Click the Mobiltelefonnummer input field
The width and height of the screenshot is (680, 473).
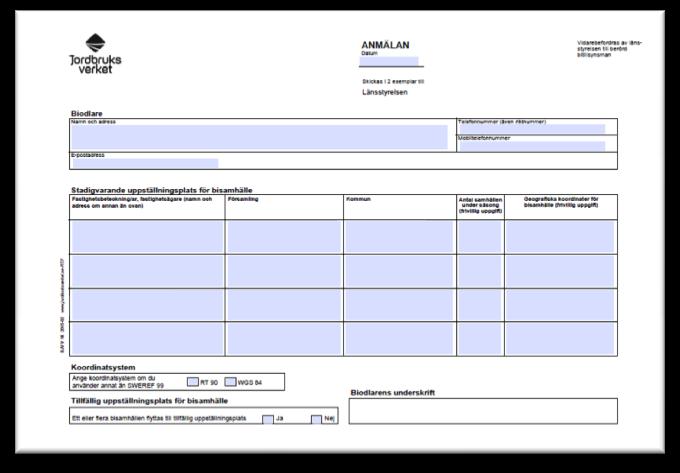click(532, 146)
